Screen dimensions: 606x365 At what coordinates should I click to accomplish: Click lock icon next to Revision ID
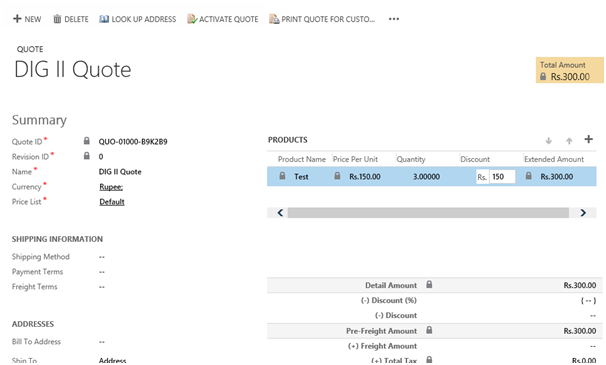(87, 156)
